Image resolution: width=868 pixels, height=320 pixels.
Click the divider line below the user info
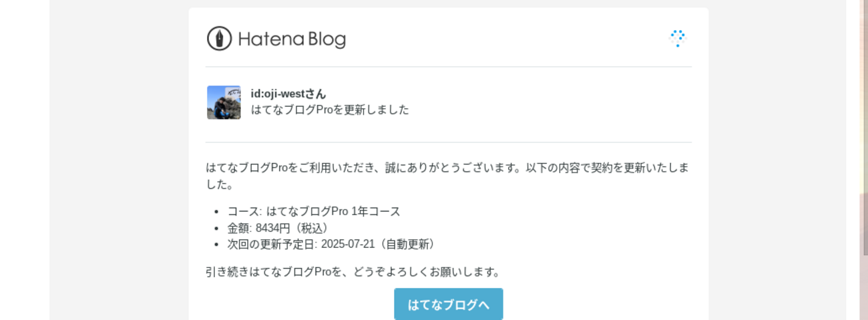point(448,142)
